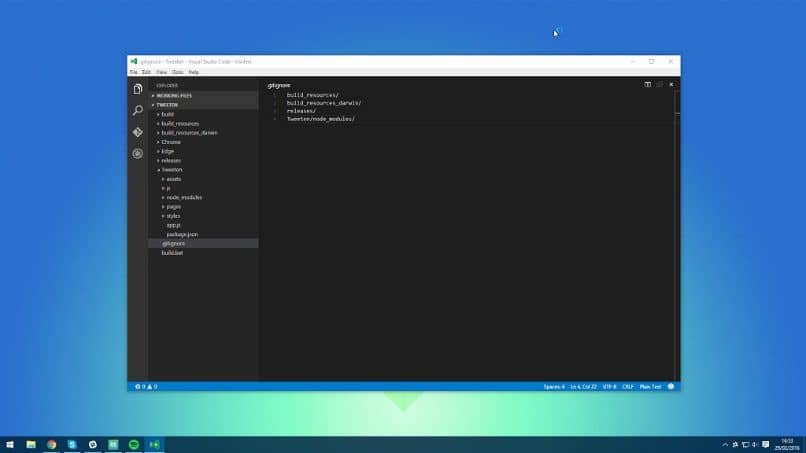This screenshot has height=453, width=806.
Task: Open the Explorer view in activity bar
Action: click(138, 89)
